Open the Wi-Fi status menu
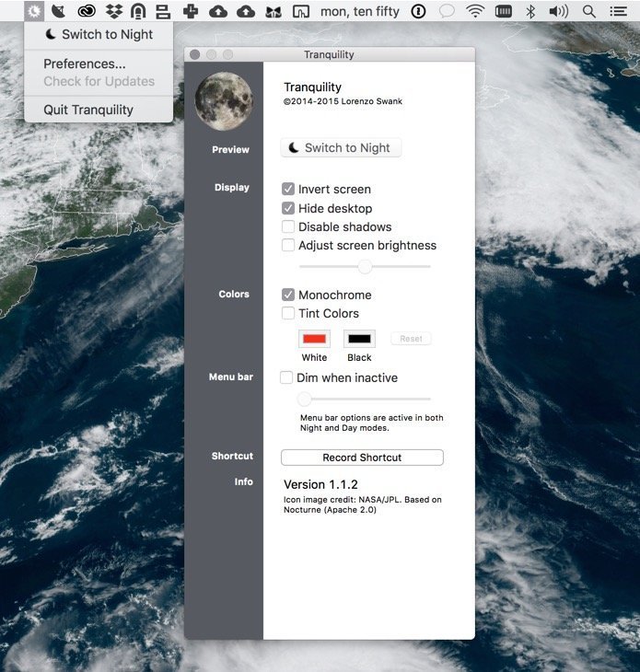The image size is (640, 672). click(x=475, y=11)
